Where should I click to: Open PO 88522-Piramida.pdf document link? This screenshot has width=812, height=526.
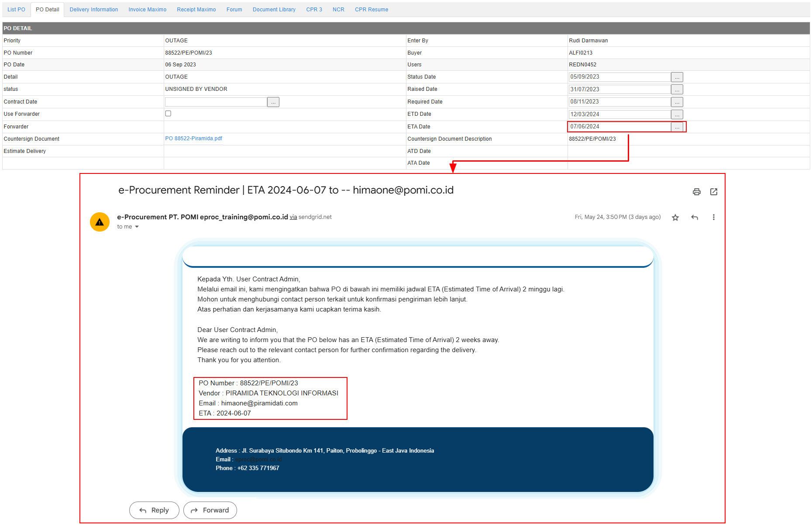[193, 138]
